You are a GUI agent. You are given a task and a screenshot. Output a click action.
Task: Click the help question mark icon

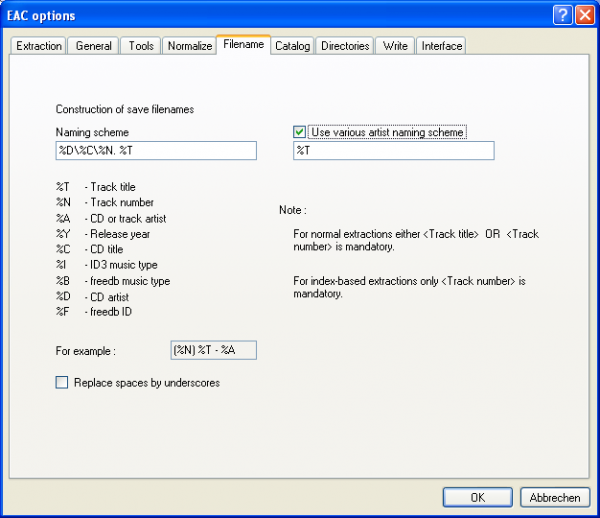tap(563, 15)
